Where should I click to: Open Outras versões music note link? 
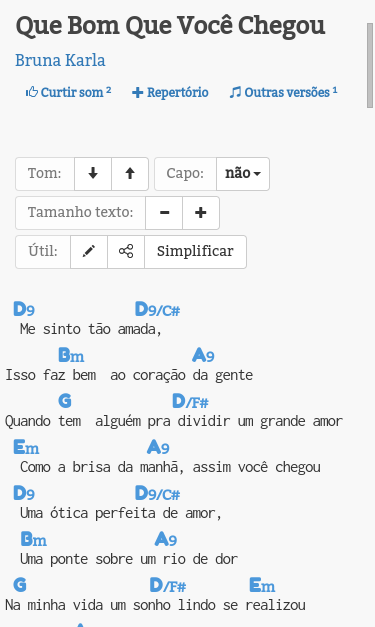(x=283, y=92)
